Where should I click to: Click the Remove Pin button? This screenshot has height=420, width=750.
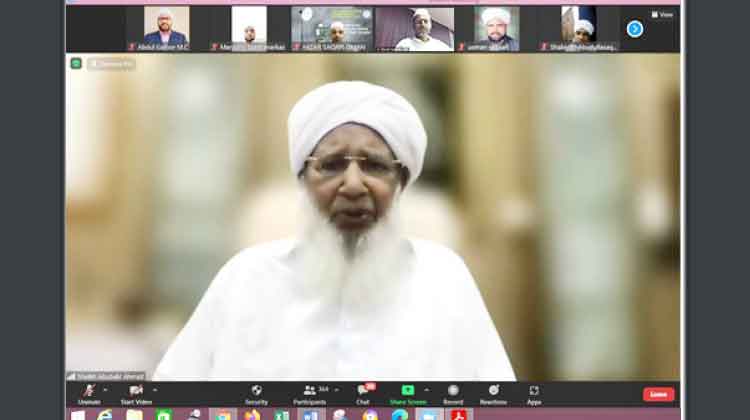[110, 64]
